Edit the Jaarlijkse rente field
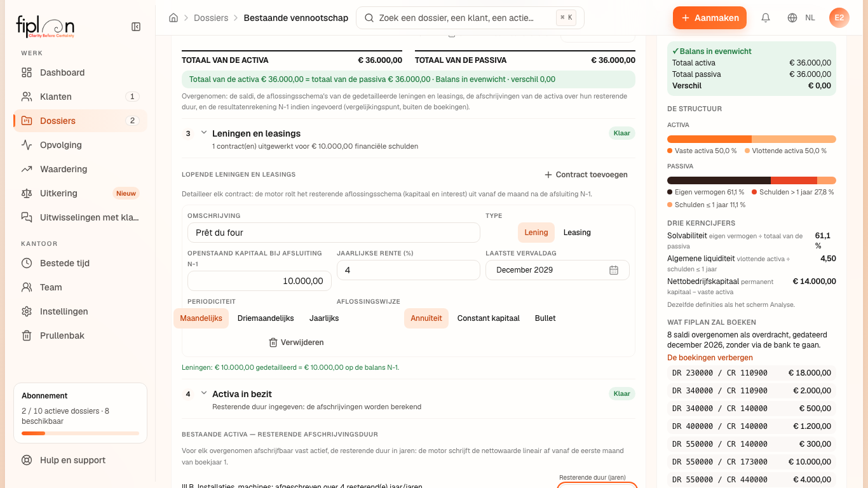This screenshot has width=868, height=488. point(408,270)
